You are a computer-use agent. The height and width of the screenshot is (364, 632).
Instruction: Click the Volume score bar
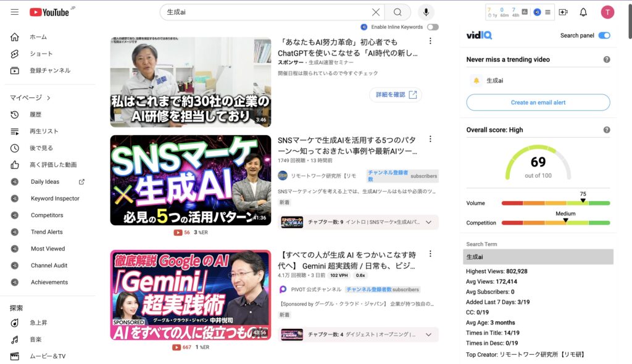555,203
